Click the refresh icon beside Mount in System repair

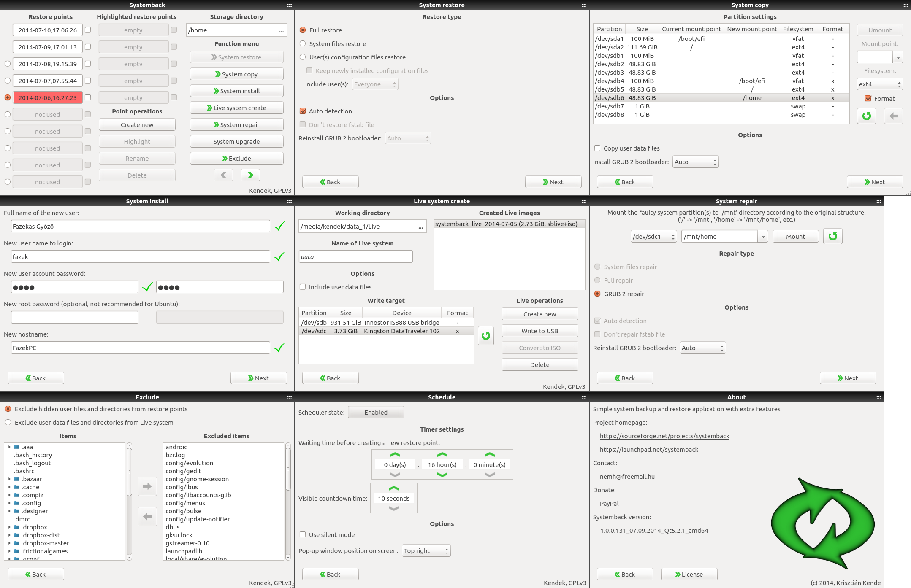[832, 236]
